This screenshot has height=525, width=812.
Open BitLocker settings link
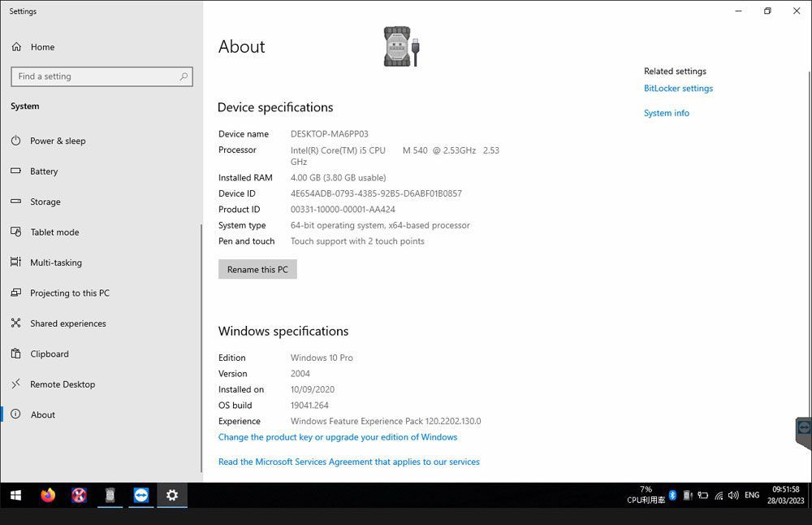pos(678,89)
